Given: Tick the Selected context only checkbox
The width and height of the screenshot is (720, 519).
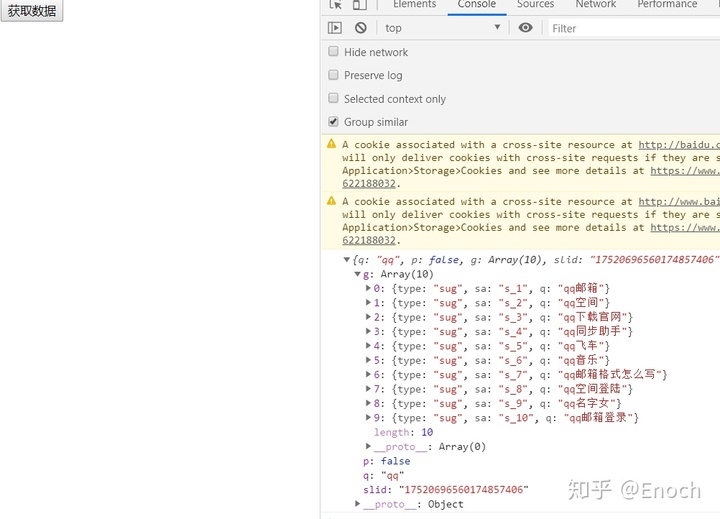Looking at the screenshot, I should [333, 98].
